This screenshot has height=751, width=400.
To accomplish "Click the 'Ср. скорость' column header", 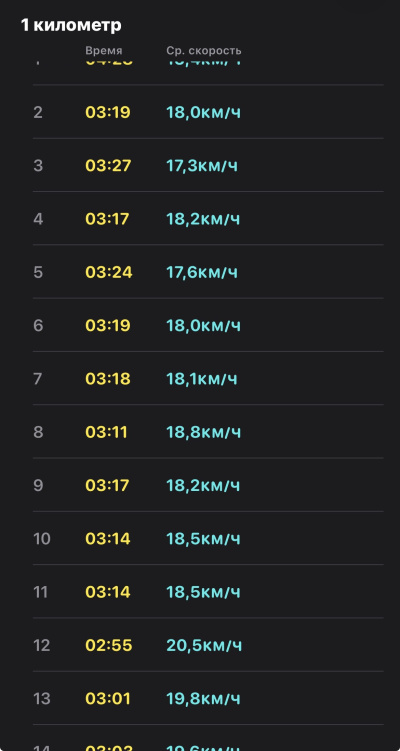I will coord(204,51).
